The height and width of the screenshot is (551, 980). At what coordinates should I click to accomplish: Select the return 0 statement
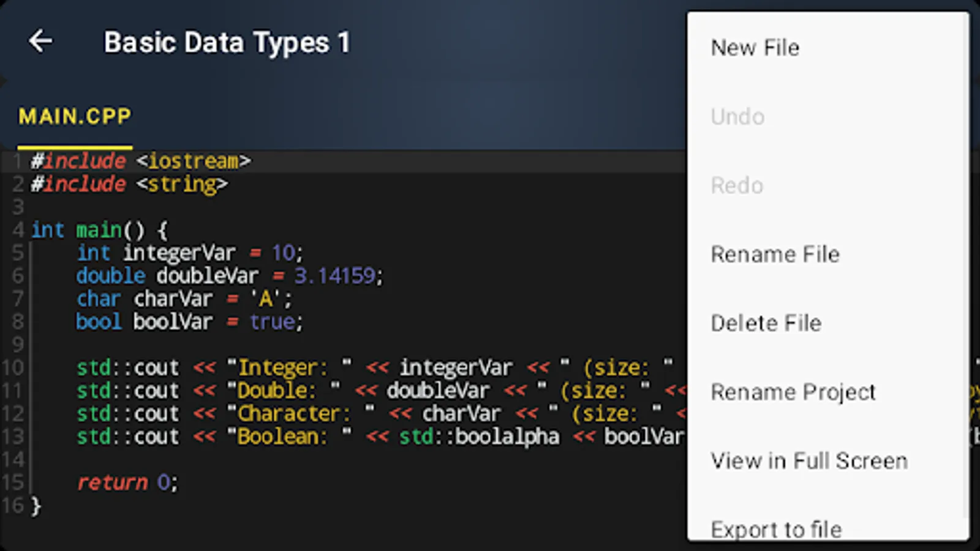click(x=126, y=482)
